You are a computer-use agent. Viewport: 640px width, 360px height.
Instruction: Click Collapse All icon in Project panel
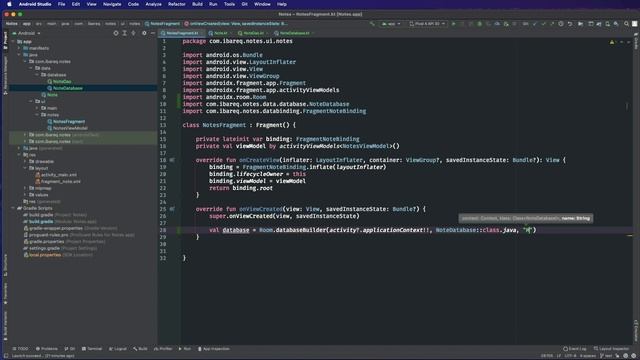click(133, 33)
